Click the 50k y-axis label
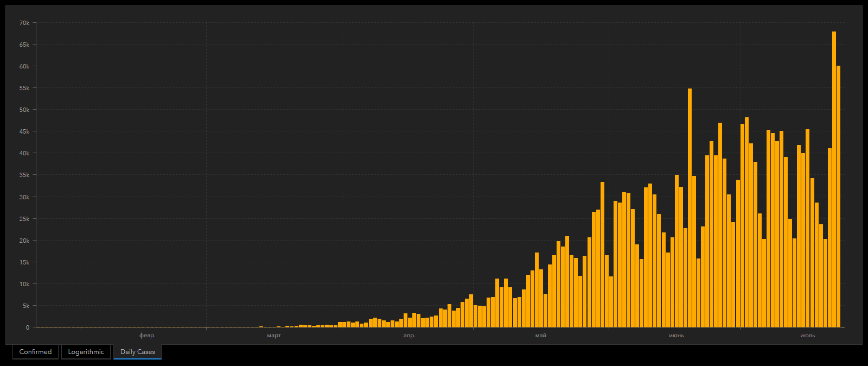Image resolution: width=868 pixels, height=366 pixels. pos(24,110)
